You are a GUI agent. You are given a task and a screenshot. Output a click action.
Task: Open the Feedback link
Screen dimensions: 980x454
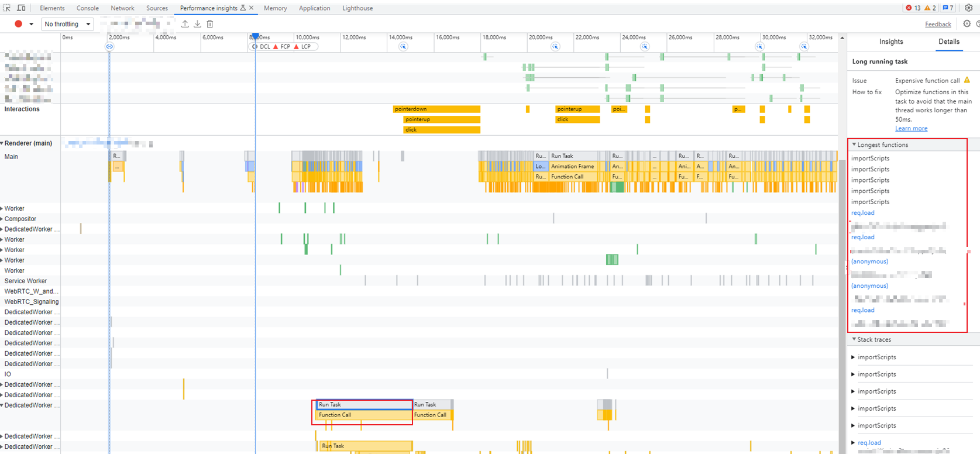pos(938,24)
